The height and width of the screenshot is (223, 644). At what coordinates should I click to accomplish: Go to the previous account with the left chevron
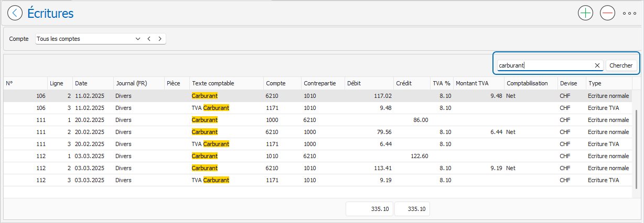(x=149, y=39)
